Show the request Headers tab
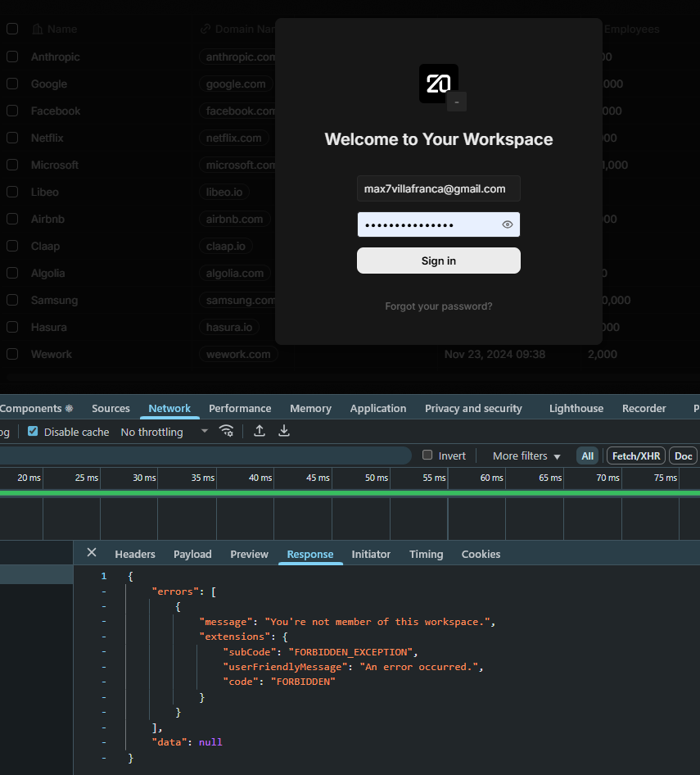The height and width of the screenshot is (775, 700). pyautogui.click(x=135, y=554)
